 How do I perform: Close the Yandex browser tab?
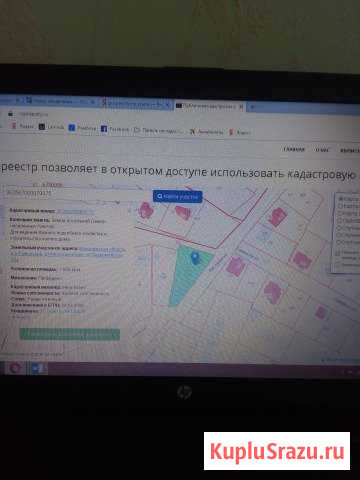coord(168,105)
